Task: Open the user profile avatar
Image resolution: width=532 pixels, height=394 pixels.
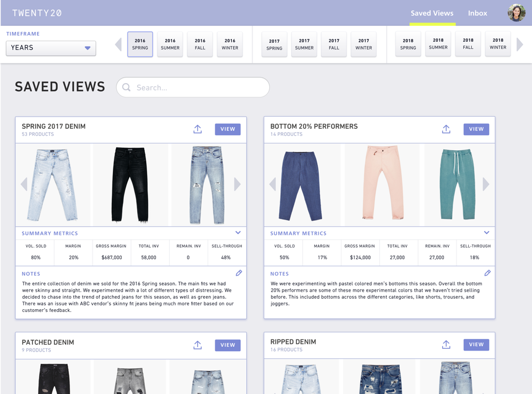Action: click(x=517, y=13)
